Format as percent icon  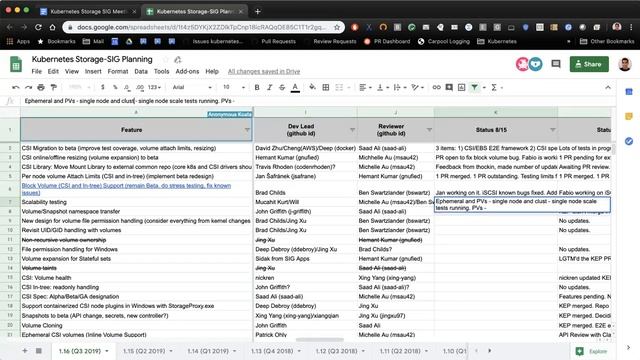115,87
